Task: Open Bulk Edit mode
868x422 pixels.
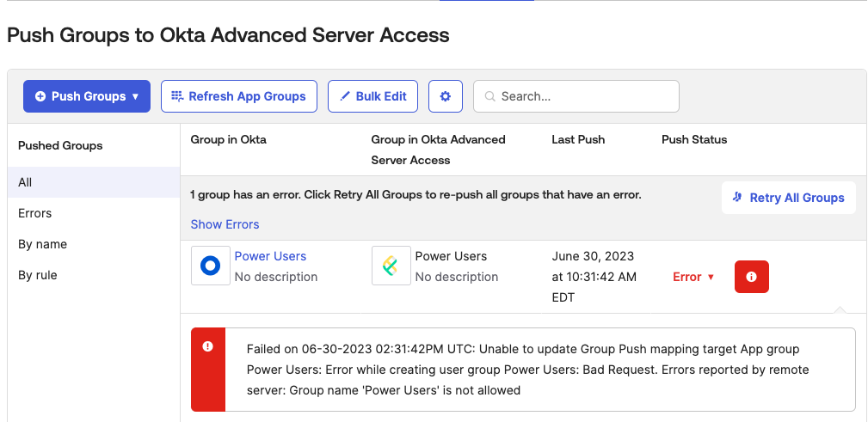Action: pyautogui.click(x=372, y=96)
